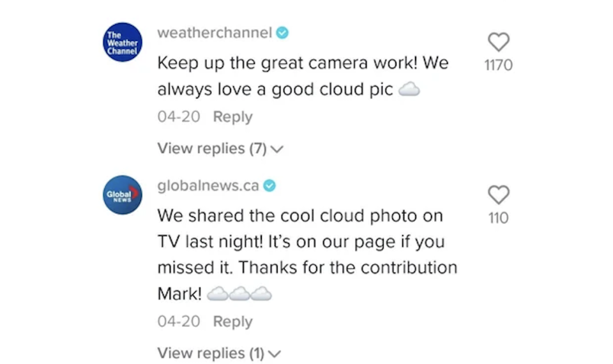
Task: Reply to the weatherchannel comment
Action: (232, 118)
